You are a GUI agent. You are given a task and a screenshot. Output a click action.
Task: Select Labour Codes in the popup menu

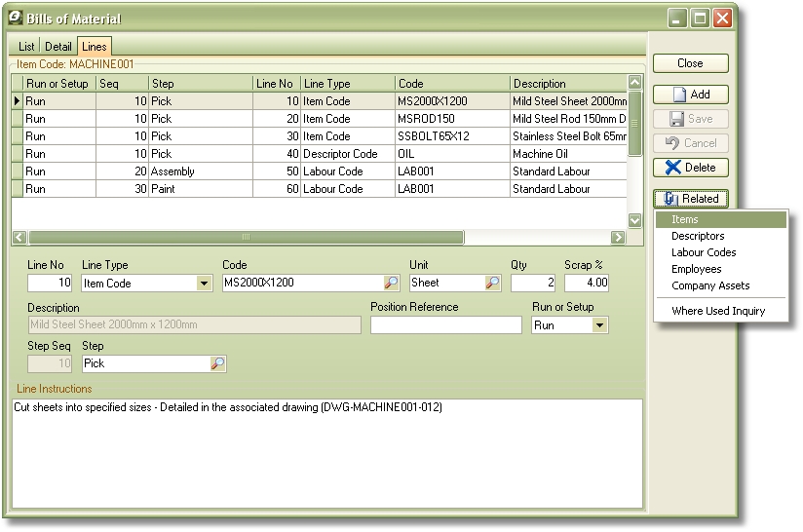click(704, 252)
